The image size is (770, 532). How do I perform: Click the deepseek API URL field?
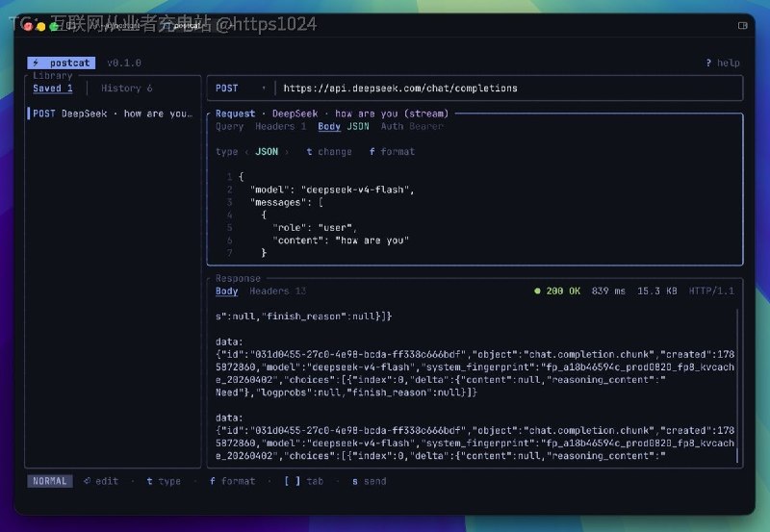click(509, 89)
